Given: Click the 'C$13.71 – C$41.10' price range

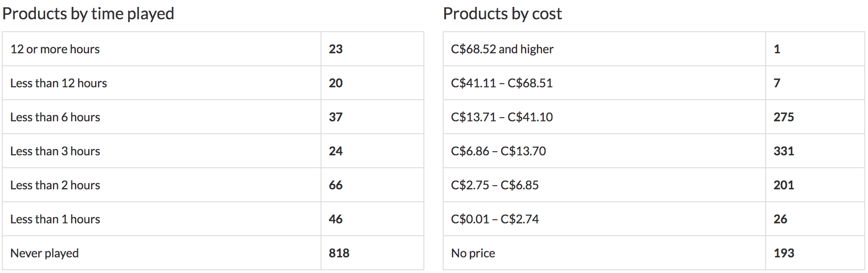Looking at the screenshot, I should (x=502, y=117).
